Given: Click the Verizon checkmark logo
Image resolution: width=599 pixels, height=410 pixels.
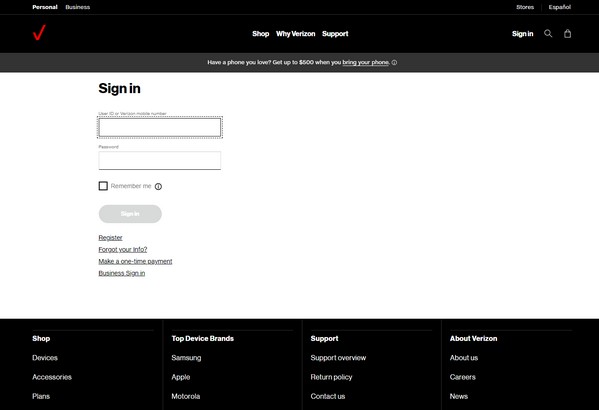Looking at the screenshot, I should (39, 32).
